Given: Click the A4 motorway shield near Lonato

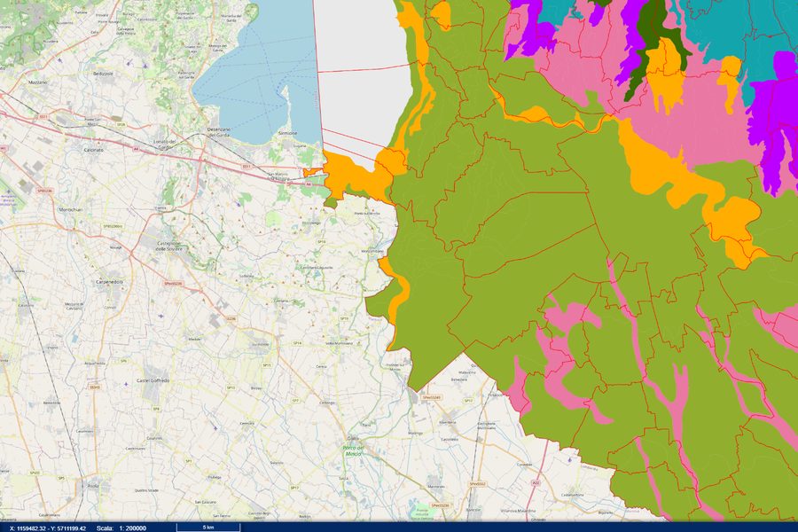Looking at the screenshot, I should point(136,149).
